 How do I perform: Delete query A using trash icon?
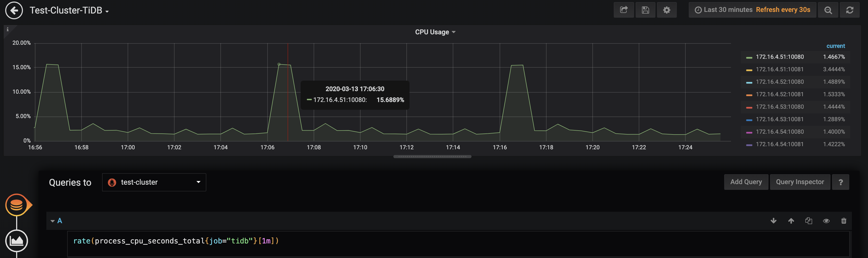(844, 221)
